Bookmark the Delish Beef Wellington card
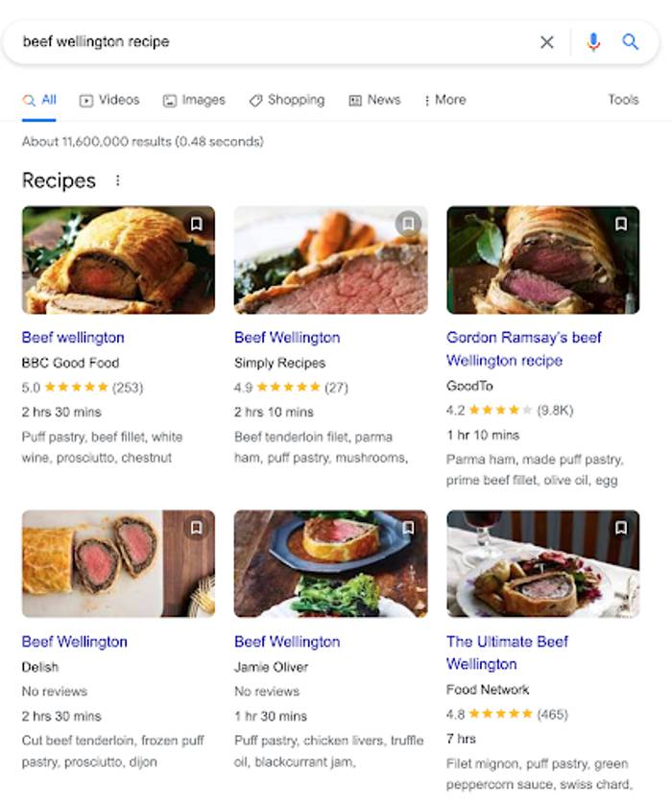Screen dimensions: 672x807 coord(196,528)
